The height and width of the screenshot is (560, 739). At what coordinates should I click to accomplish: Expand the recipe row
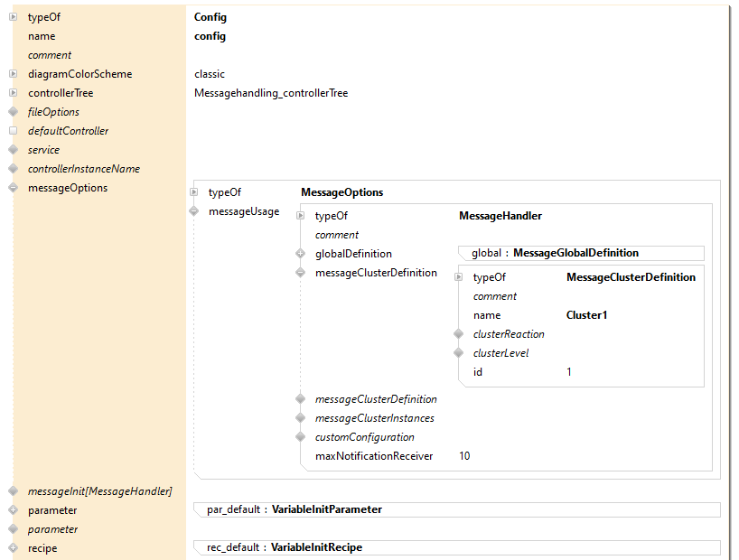pyautogui.click(x=13, y=548)
